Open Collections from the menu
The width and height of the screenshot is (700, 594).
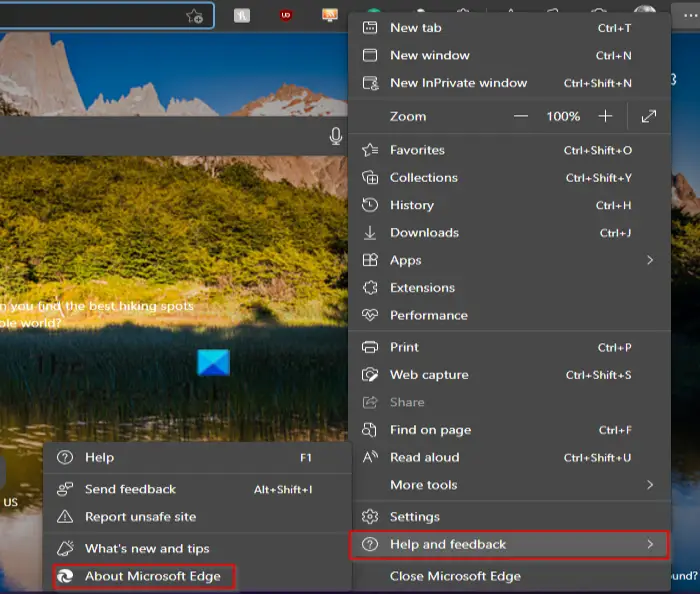pyautogui.click(x=509, y=178)
